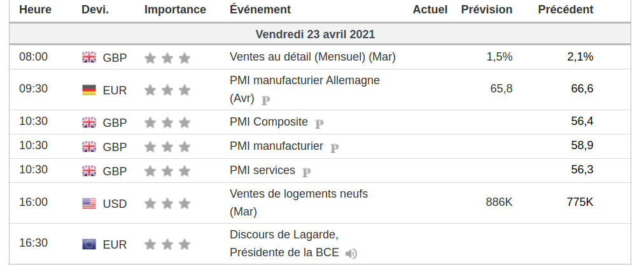Click the Importance column header
Screen dimensions: 644x269
pos(175,10)
